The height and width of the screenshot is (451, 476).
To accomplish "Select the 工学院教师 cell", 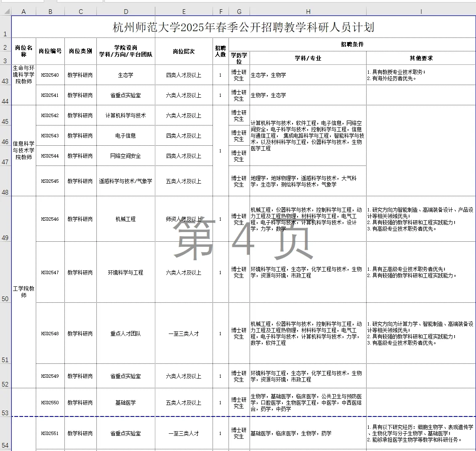I will pyautogui.click(x=24, y=292).
